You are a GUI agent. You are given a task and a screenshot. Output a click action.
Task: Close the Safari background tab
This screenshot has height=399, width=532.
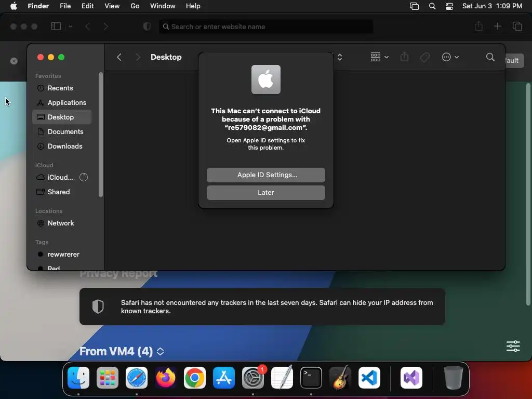tap(14, 61)
